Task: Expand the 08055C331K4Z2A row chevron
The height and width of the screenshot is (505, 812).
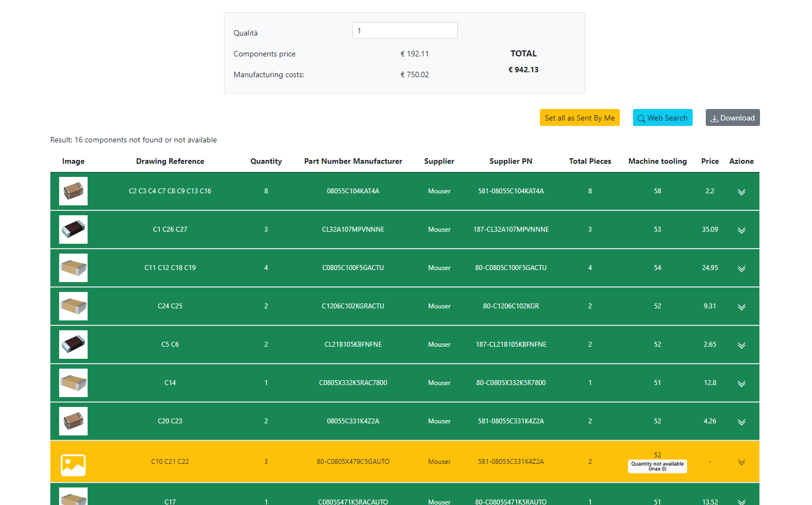Action: (x=741, y=422)
